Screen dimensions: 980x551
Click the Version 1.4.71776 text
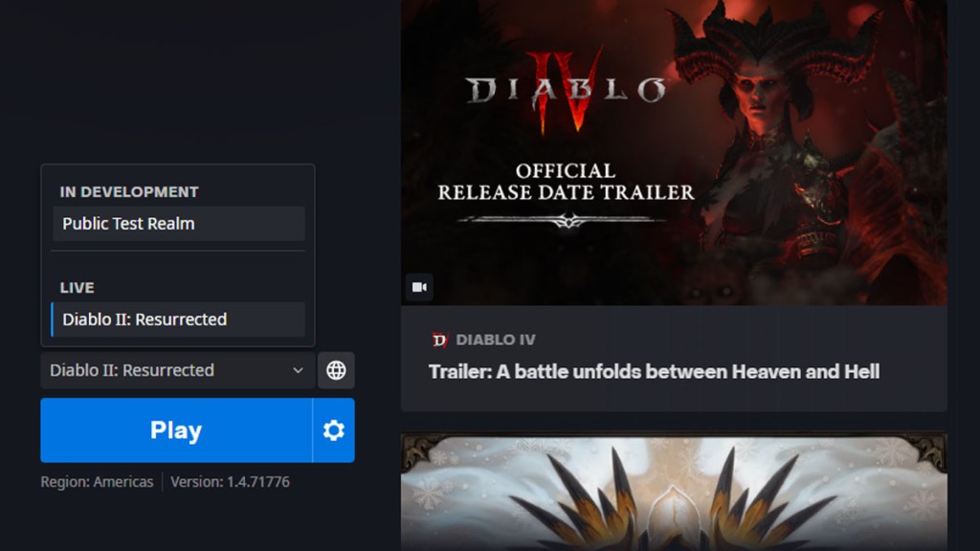pos(230,482)
